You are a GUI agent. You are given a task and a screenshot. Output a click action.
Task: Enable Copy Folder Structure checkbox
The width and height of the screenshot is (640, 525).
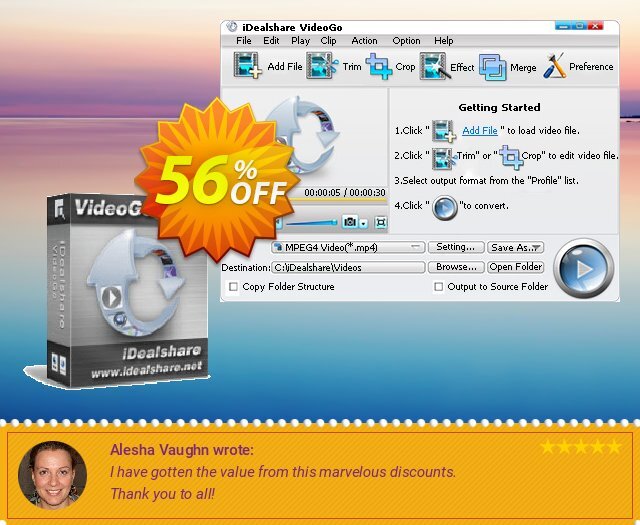[233, 287]
